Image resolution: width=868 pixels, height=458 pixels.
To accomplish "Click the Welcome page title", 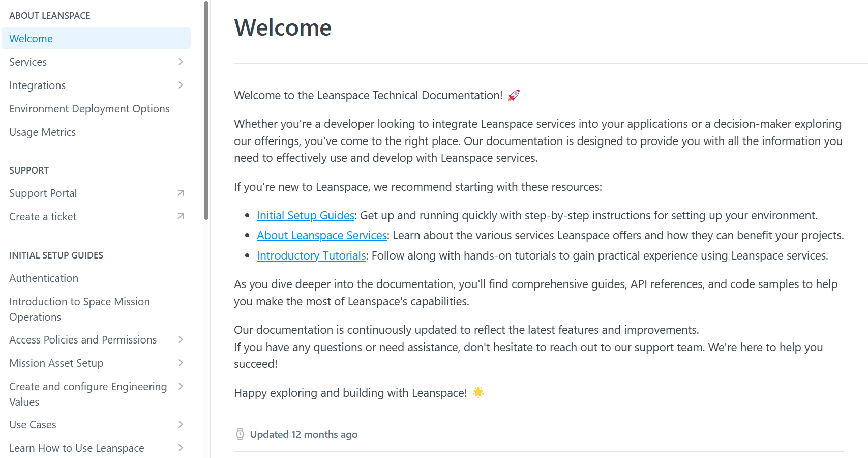I will (283, 27).
